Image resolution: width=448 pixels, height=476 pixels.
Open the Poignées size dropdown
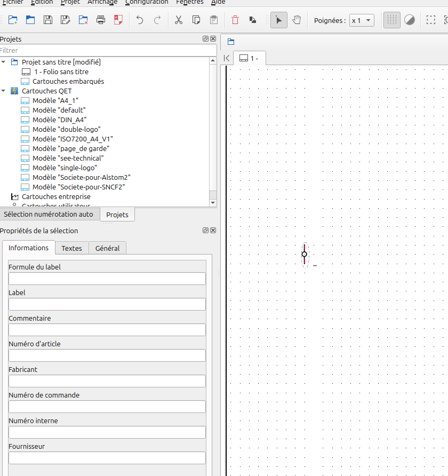click(362, 20)
